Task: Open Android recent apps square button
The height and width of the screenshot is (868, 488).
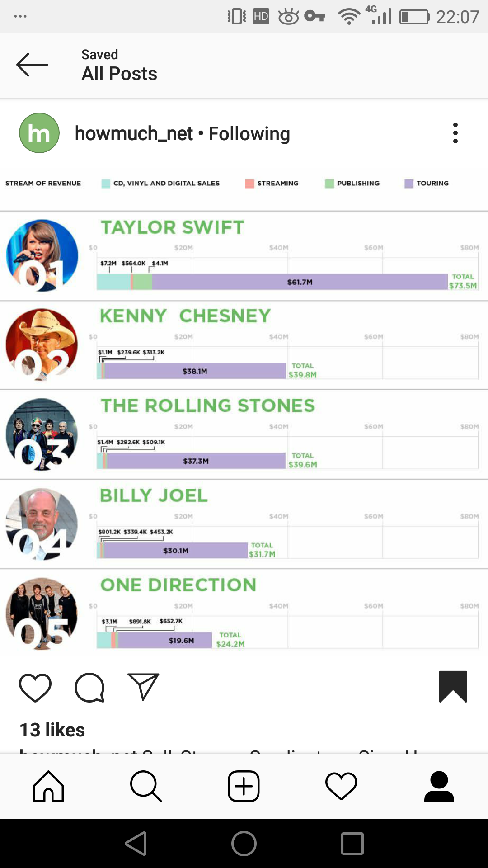Action: point(352,844)
